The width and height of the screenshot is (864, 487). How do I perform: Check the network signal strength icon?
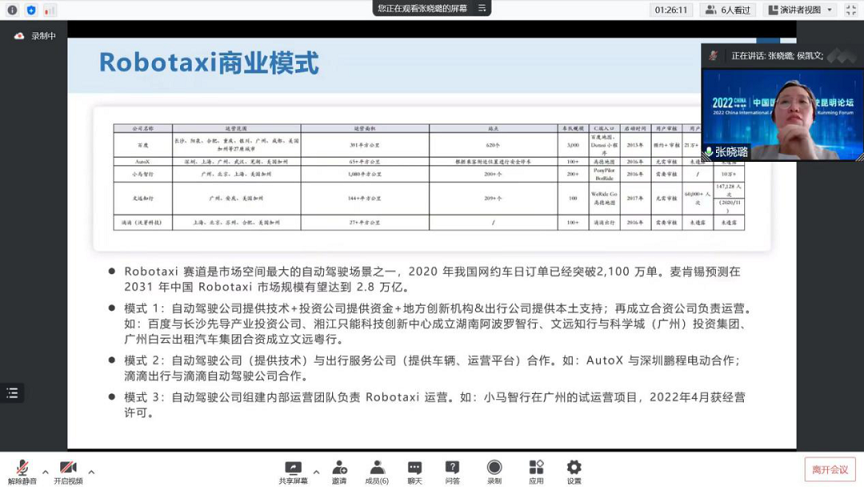(x=49, y=10)
